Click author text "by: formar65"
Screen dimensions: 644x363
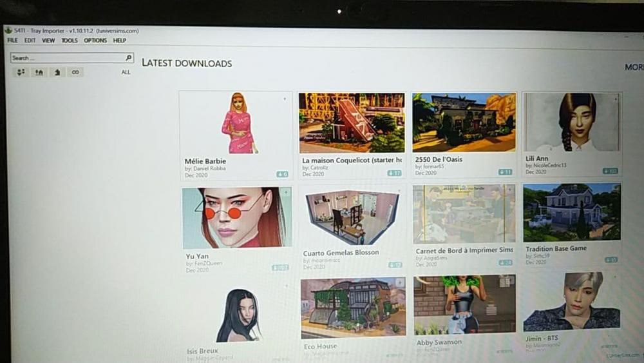coord(430,166)
